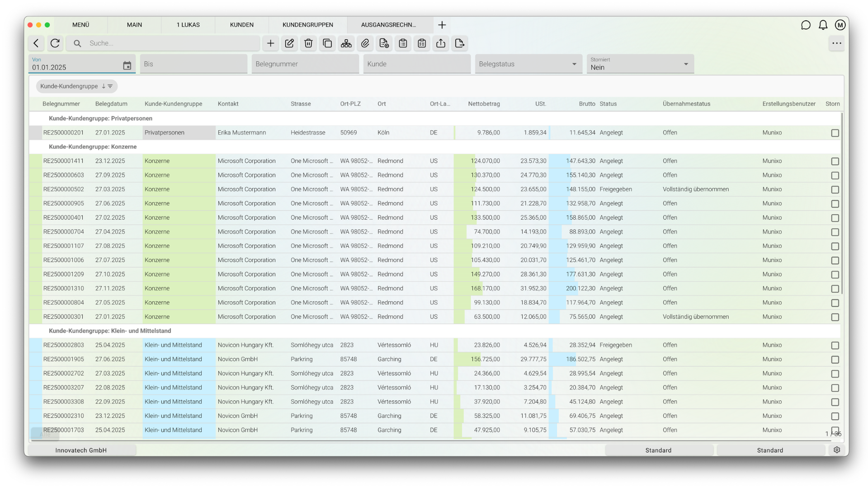
Task: Open the Von date calendar picker
Action: tap(127, 66)
